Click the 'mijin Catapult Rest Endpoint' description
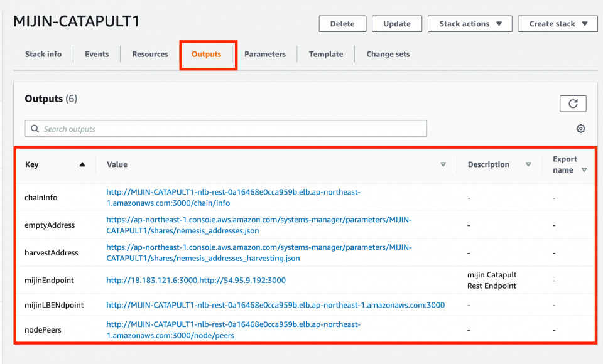 [x=492, y=280]
